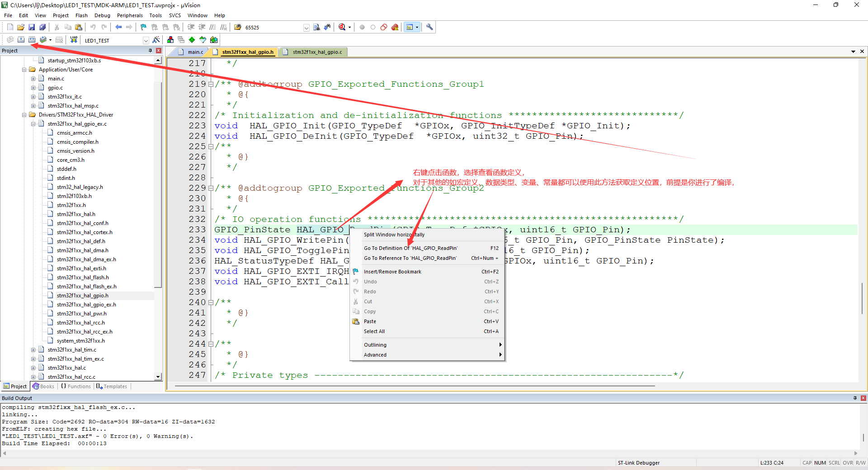Open the batch build dropdown arrow
Viewport: 868px width, 470px height.
(x=50, y=40)
